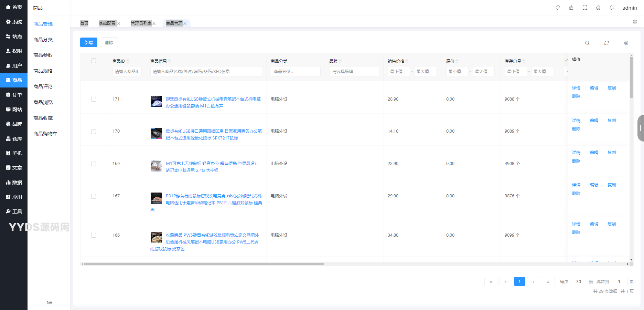Click the search icon above the table
This screenshot has width=644, height=310.
tap(587, 43)
